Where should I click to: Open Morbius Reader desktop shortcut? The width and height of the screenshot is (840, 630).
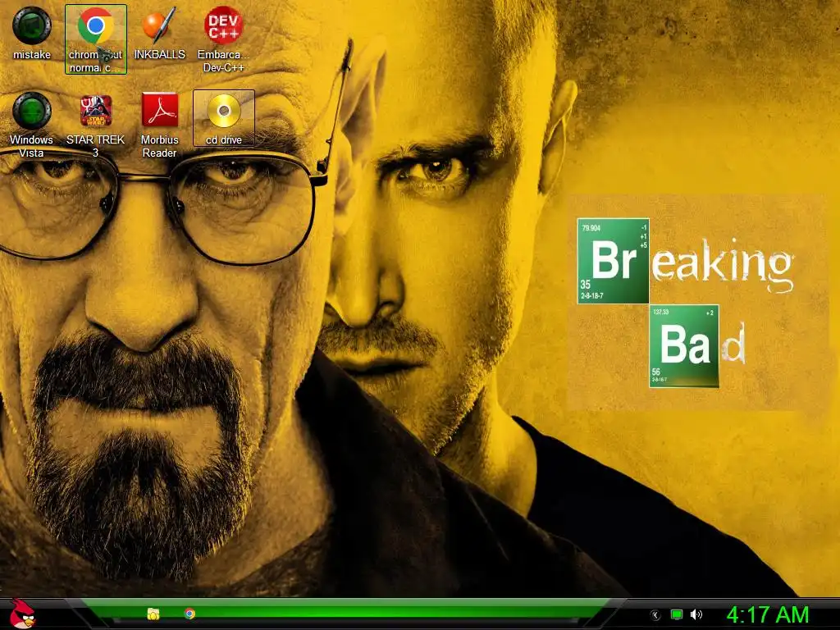[x=160, y=125]
